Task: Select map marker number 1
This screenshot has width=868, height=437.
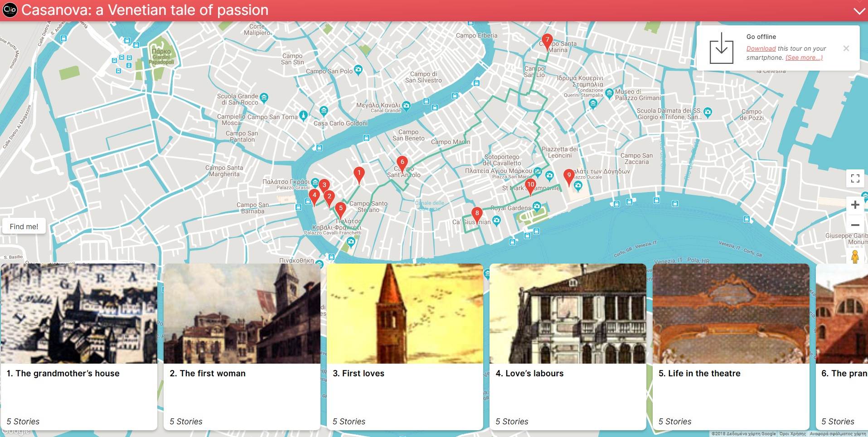Action: click(359, 175)
